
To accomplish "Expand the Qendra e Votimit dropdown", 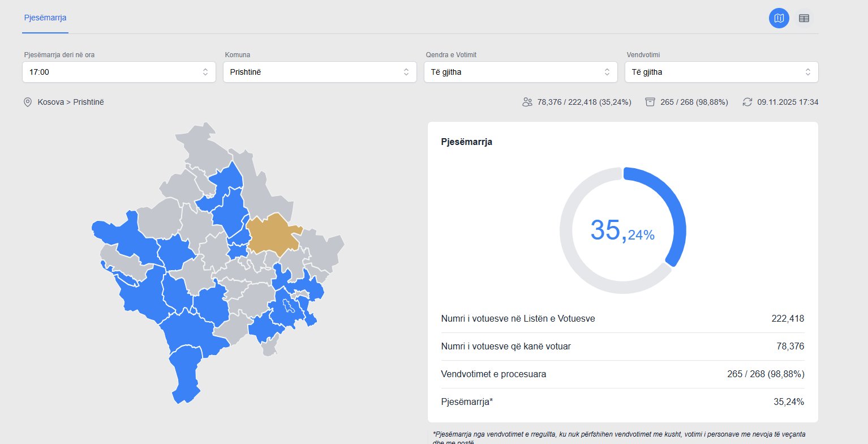I will pos(521,72).
